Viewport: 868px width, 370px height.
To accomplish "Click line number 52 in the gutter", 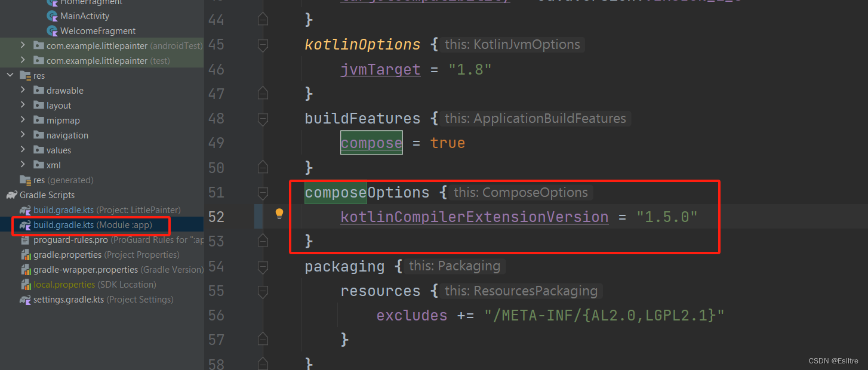I will 216,217.
